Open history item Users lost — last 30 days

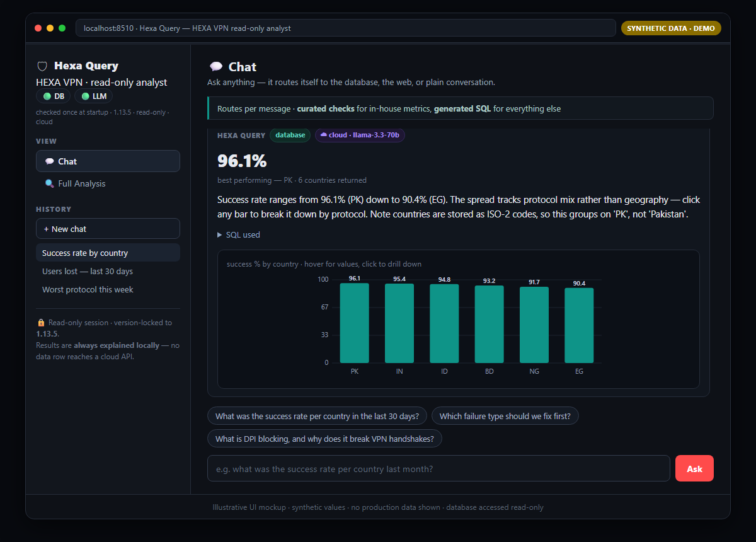point(108,271)
